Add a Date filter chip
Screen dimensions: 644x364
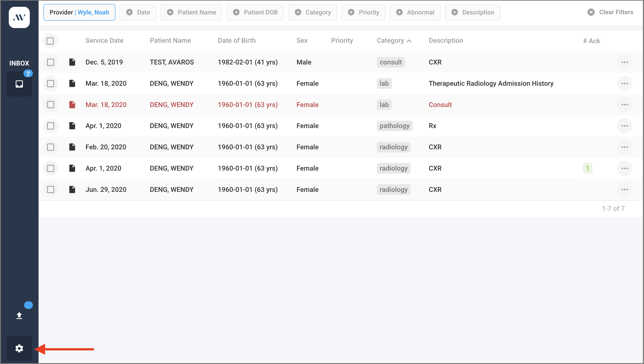138,12
